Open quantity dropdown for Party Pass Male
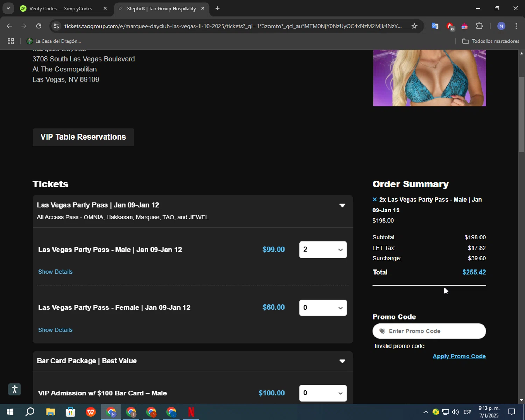The image size is (525, 420). tap(323, 250)
